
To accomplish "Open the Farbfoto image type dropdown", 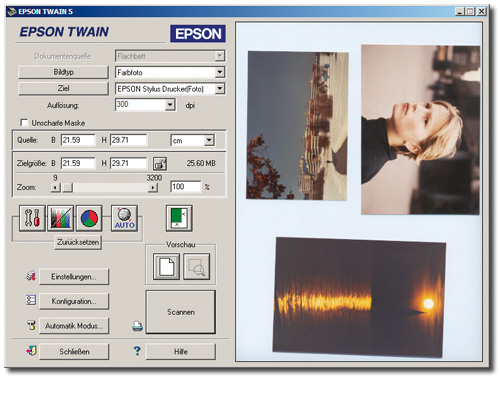I will (220, 72).
